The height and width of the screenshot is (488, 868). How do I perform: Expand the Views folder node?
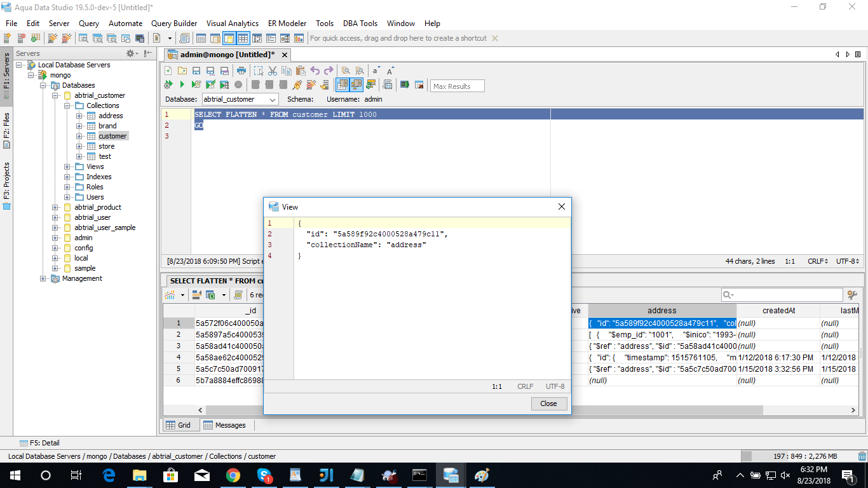67,166
